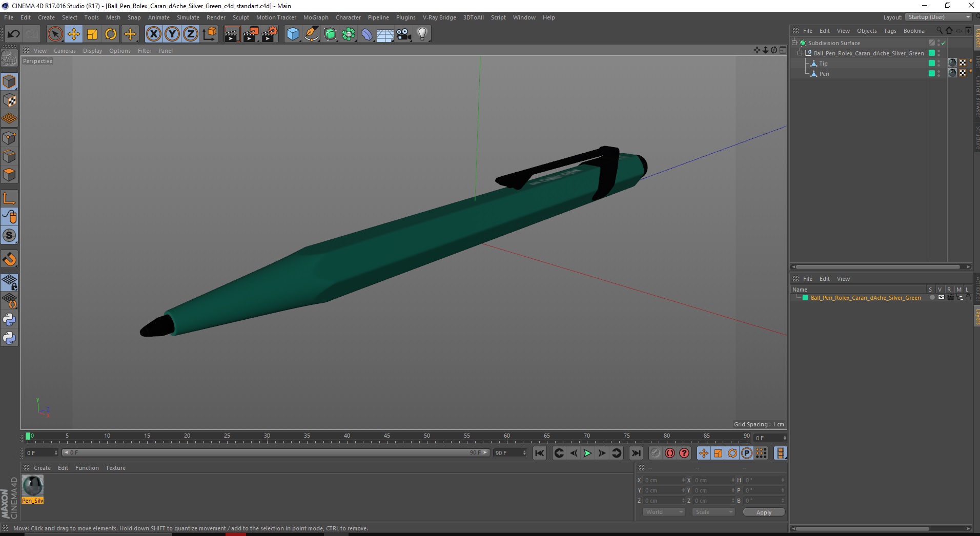Switch to Points mode in left toolbar

pos(9,138)
